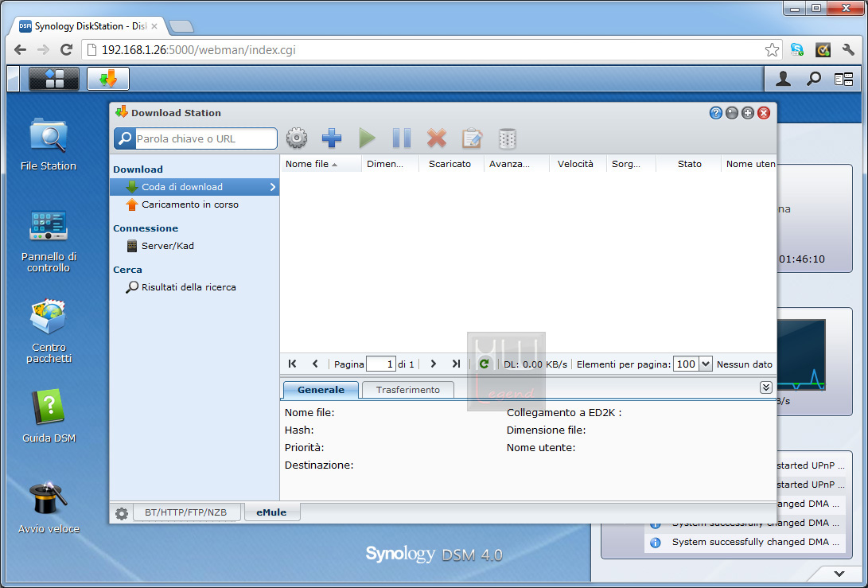The image size is (868, 588).
Task: Toggle DSM widgets panel icon
Action: pos(843,80)
